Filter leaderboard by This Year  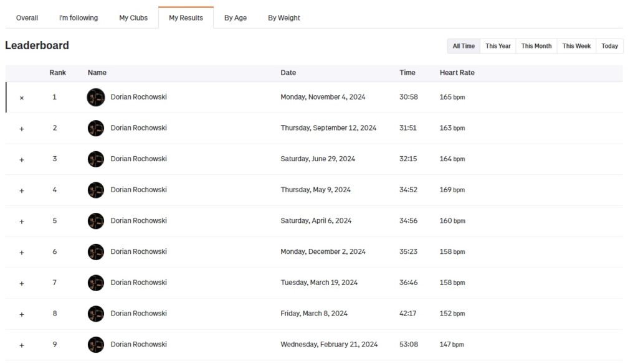click(x=498, y=46)
